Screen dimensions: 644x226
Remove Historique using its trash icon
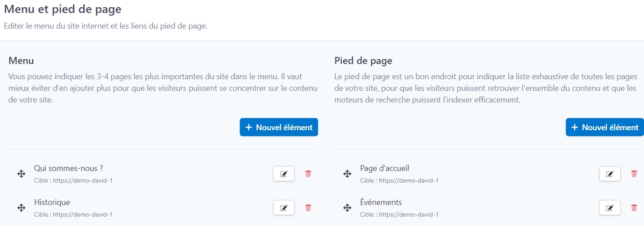308,208
